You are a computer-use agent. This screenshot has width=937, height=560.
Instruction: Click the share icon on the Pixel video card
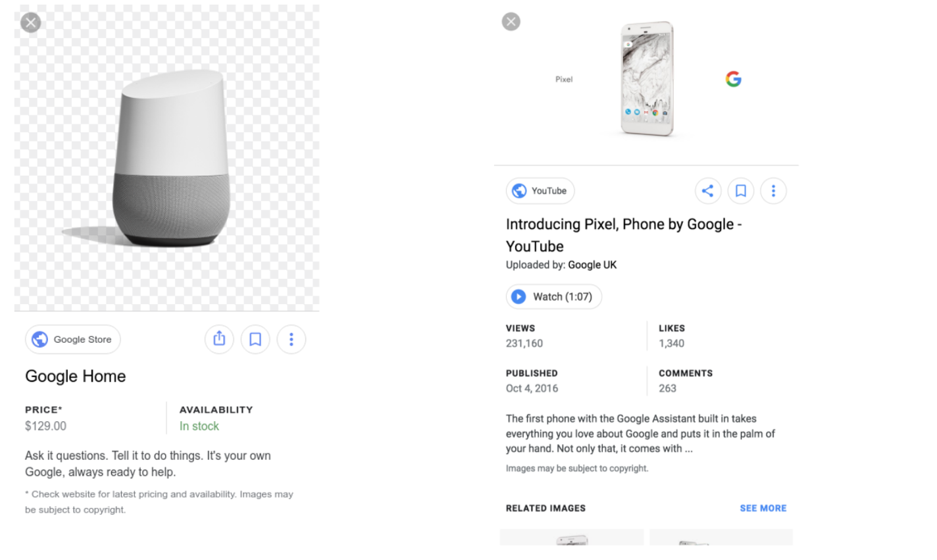[708, 190]
